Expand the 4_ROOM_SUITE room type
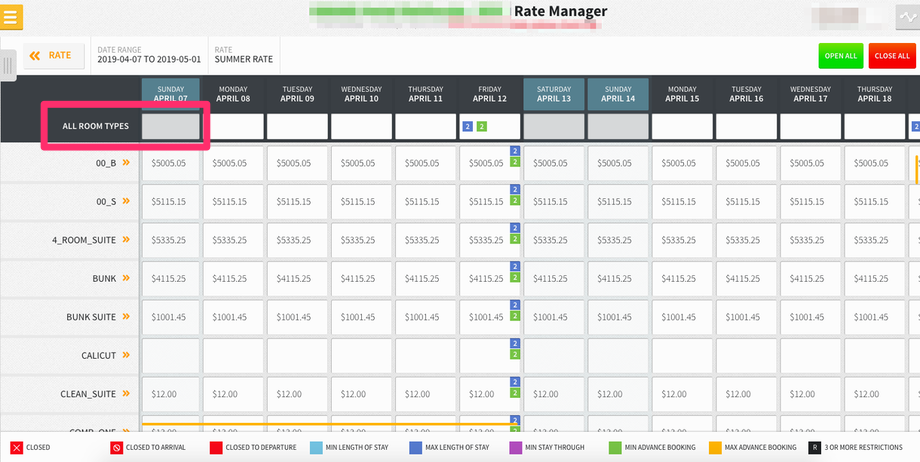This screenshot has width=920, height=462. point(126,240)
